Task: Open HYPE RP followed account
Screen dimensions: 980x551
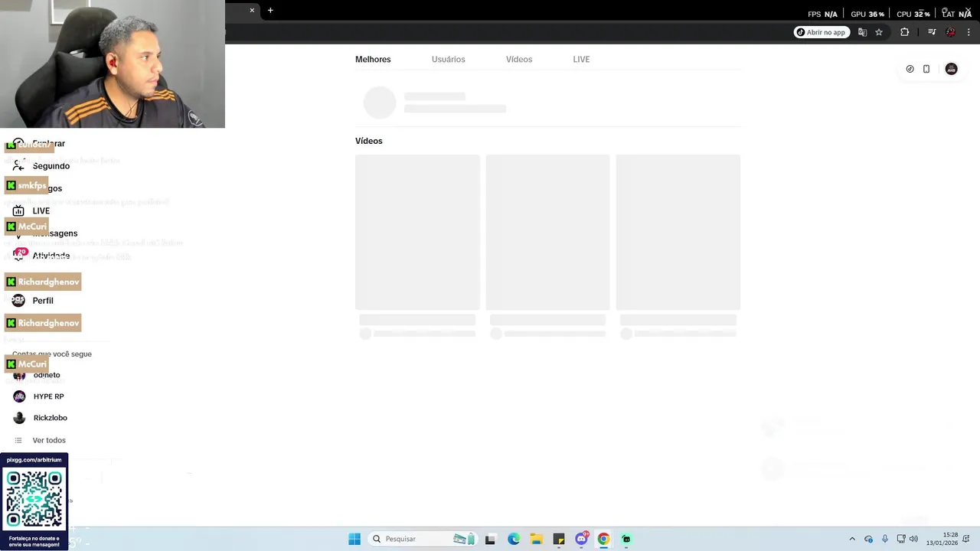Action: 48,396
